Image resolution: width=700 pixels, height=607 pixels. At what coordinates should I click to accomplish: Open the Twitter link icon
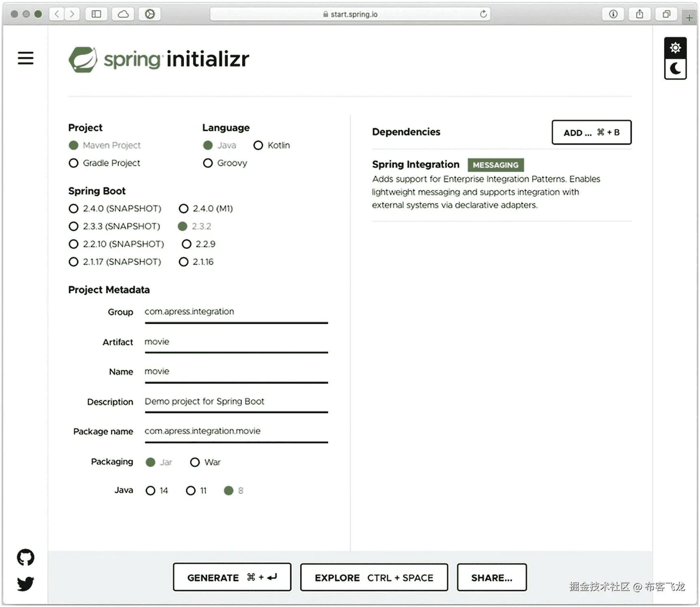[x=25, y=584]
